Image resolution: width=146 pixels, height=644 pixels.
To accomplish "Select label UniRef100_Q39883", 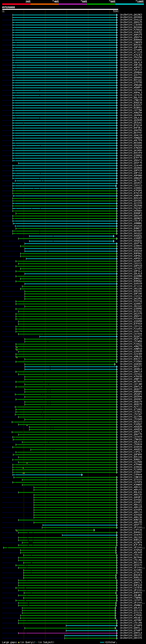I will tap(131, 156).
